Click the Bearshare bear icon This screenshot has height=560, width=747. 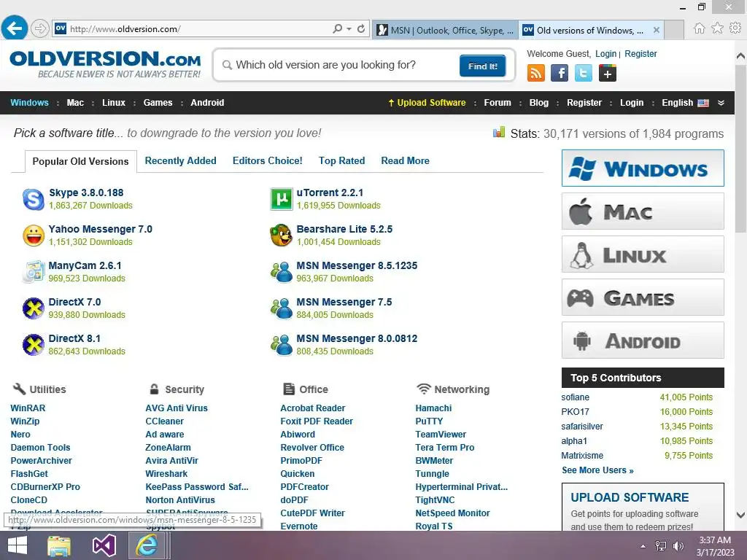click(x=281, y=236)
